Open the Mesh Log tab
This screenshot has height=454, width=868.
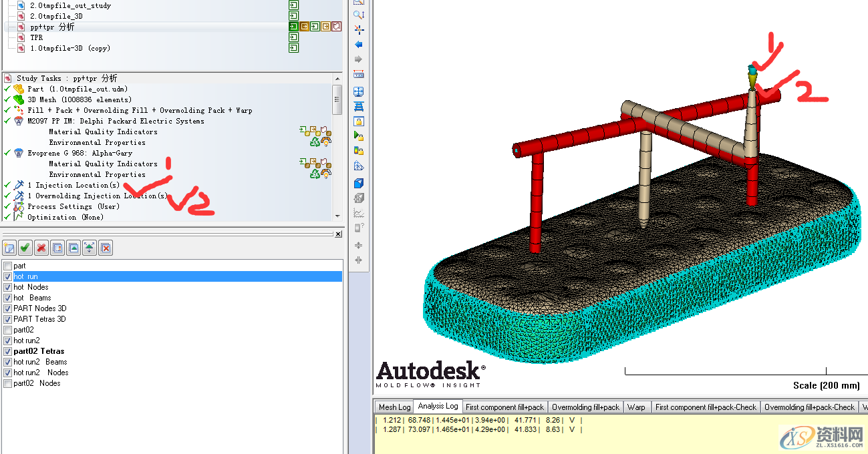point(394,407)
